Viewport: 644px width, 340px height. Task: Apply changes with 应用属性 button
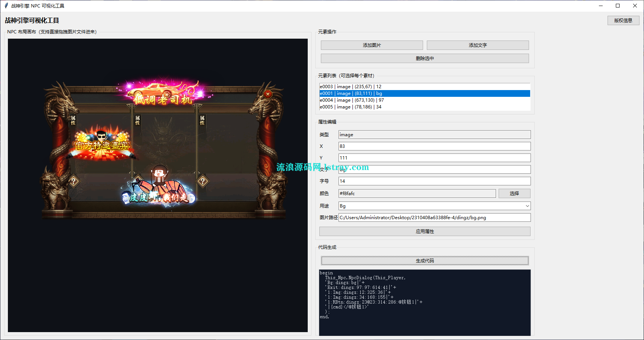tap(425, 232)
